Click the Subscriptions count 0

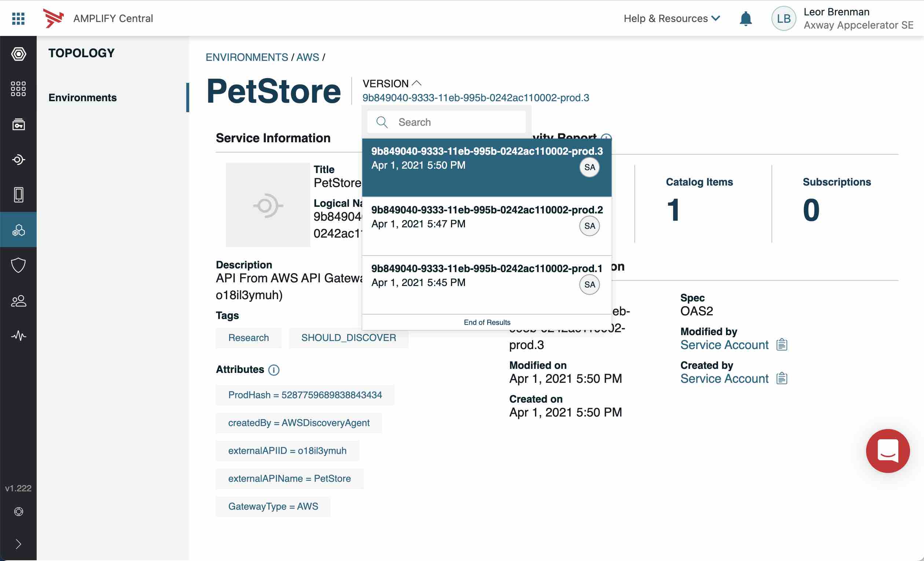[x=811, y=210]
